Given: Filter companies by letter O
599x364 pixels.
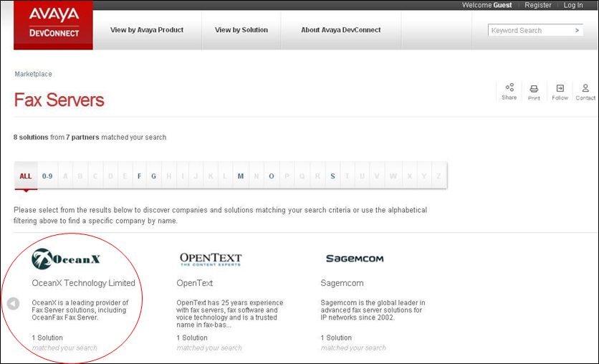Looking at the screenshot, I should point(272,176).
